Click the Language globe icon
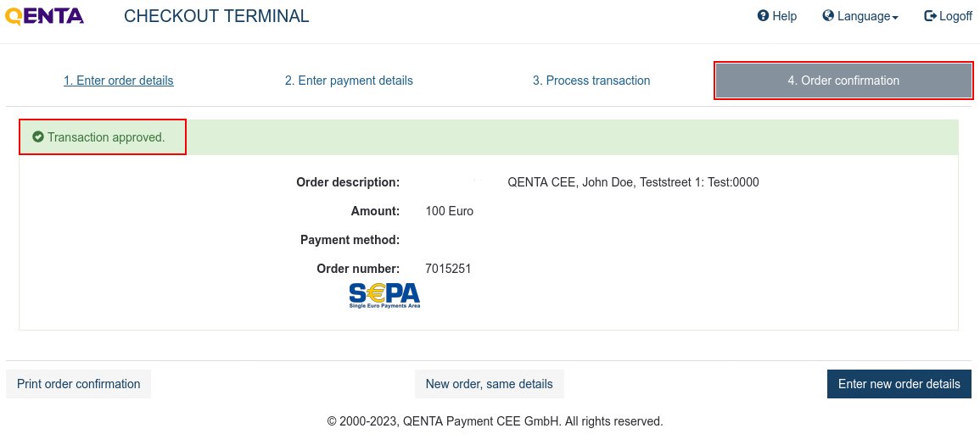The width and height of the screenshot is (980, 434). pos(828,16)
